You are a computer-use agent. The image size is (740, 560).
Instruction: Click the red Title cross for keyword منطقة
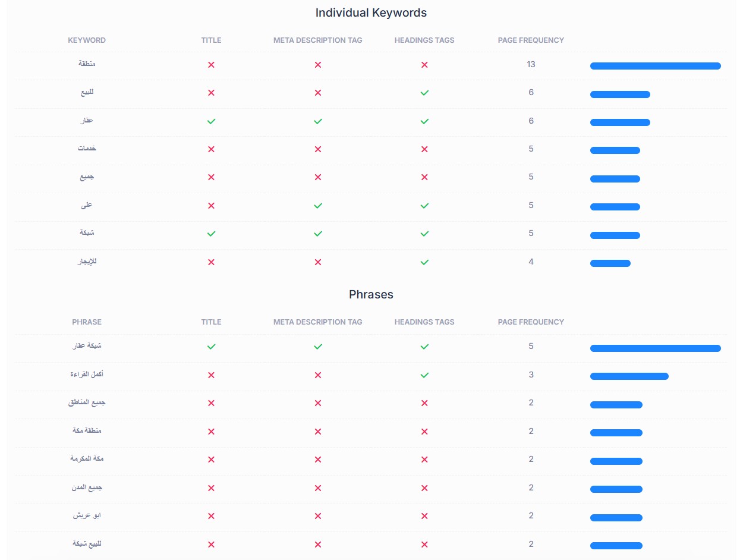click(x=211, y=65)
